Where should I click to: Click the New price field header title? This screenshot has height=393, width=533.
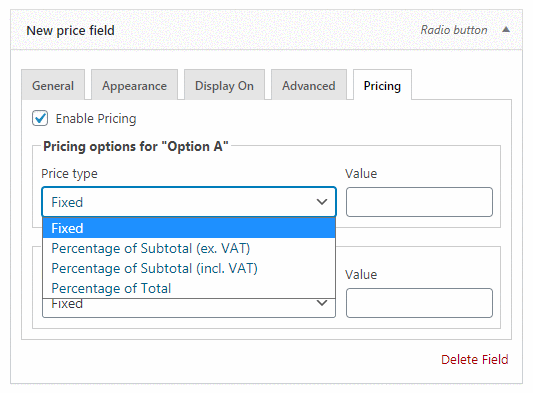click(70, 30)
